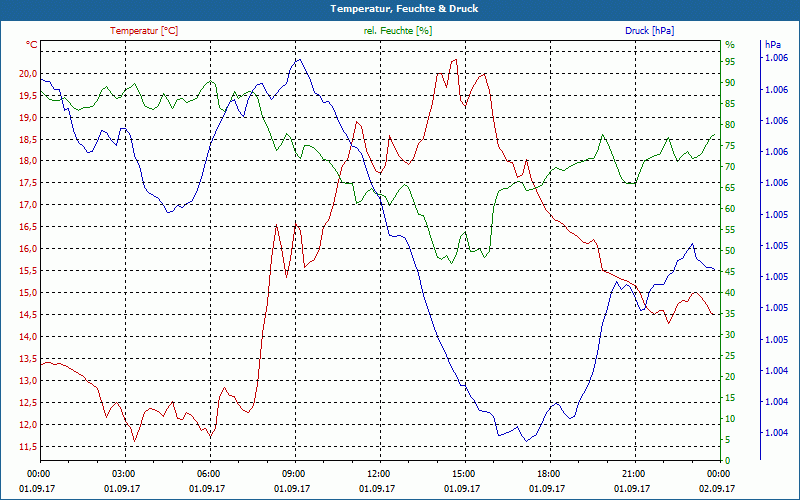Screen dimensions: 800x500
Task: Click the '95' humidity axis value
Action: [x=730, y=62]
